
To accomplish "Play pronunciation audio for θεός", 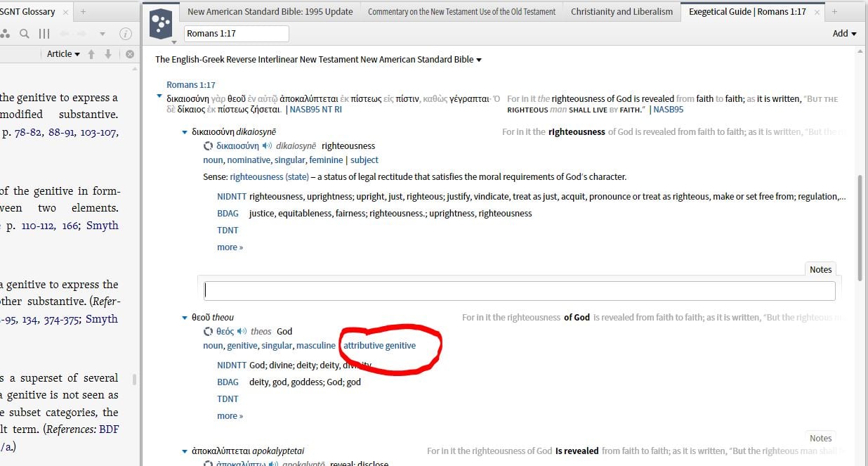I will 242,332.
